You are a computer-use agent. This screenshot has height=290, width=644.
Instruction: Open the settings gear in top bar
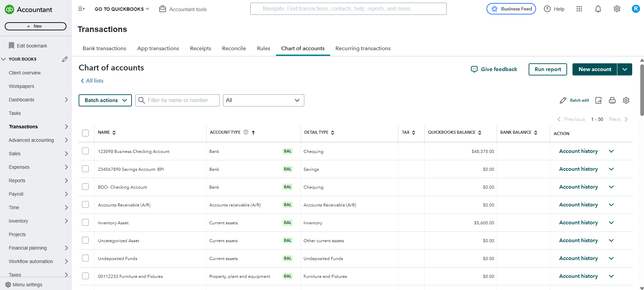point(617,9)
